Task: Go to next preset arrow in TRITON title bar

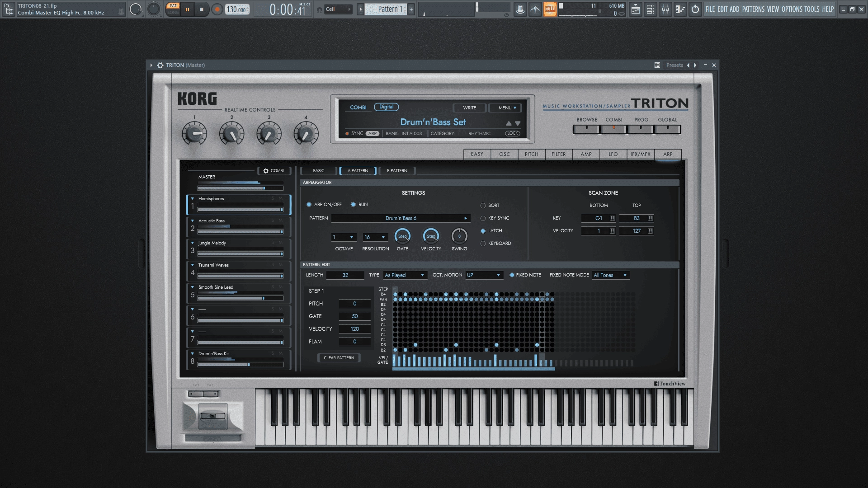Action: point(695,65)
